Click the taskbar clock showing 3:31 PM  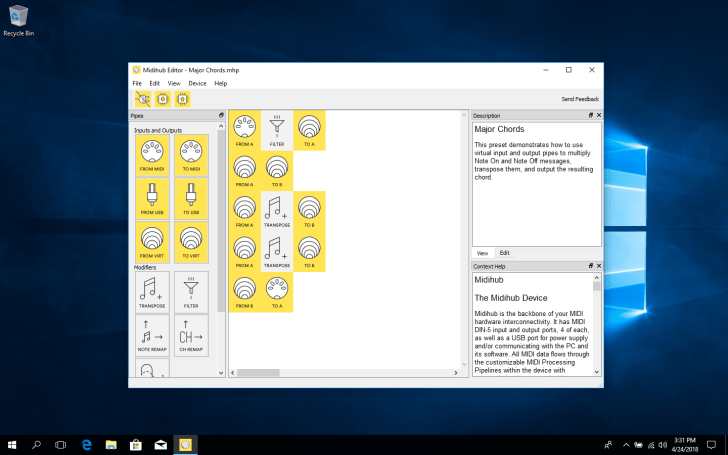click(x=685, y=445)
